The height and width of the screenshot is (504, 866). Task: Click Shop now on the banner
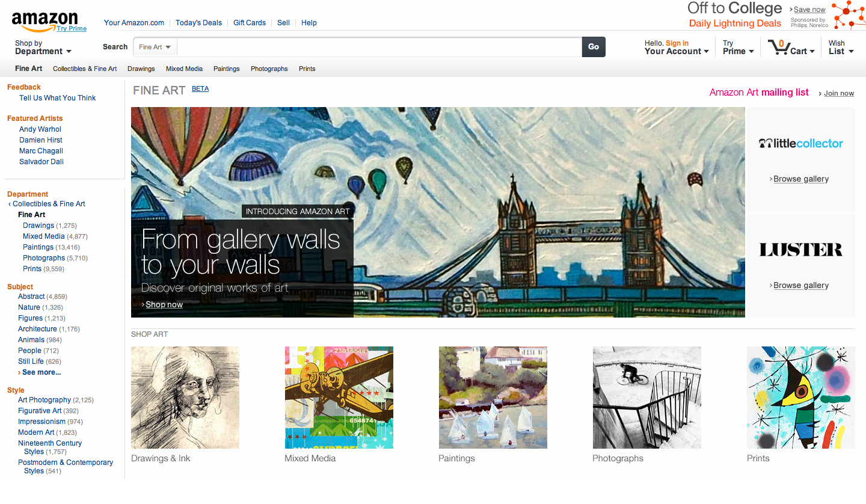tap(164, 304)
